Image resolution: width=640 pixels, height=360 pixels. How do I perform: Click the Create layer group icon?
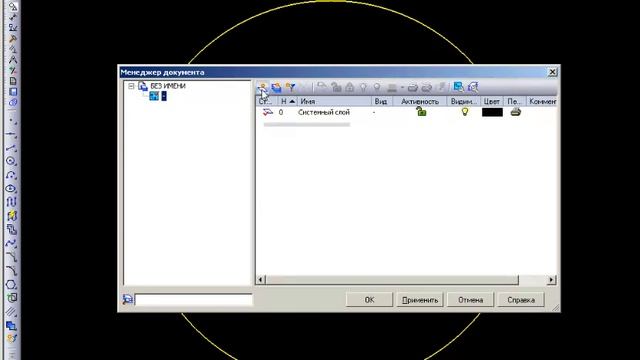click(x=276, y=87)
